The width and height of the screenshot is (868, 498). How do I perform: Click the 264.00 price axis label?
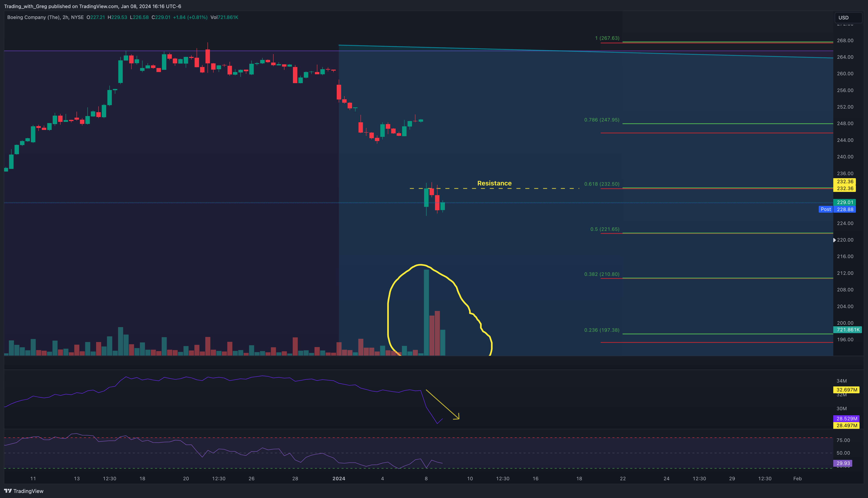pyautogui.click(x=845, y=57)
